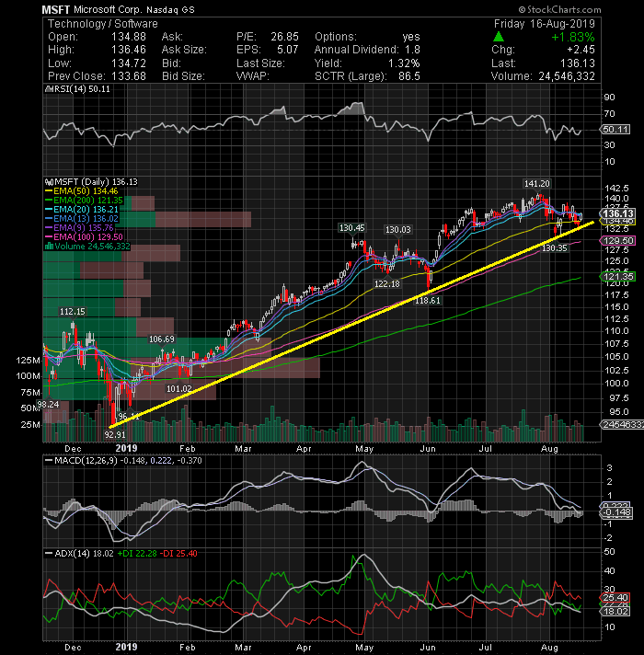The height and width of the screenshot is (655, 644).
Task: Click the -DI 25.40 red label
Action: tap(178, 553)
